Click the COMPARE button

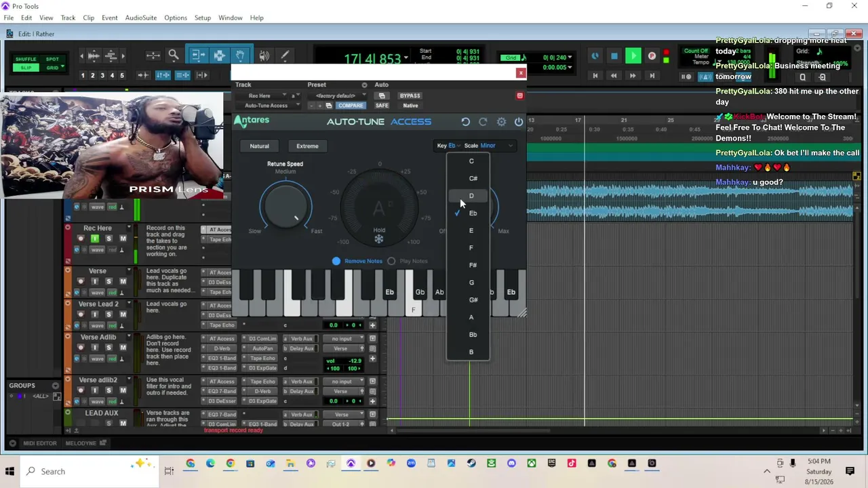point(351,106)
